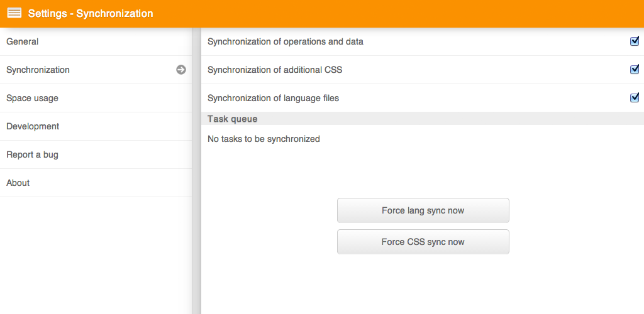Go to Space usage settings

pos(96,98)
